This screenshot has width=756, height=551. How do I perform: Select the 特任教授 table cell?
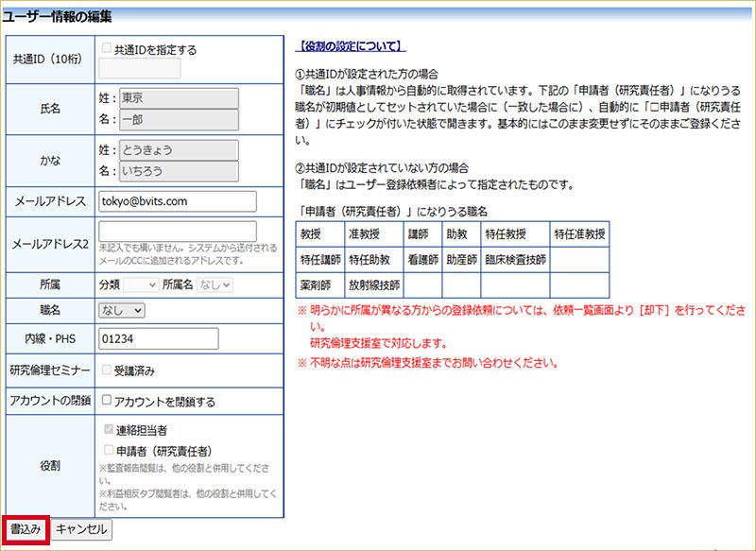click(515, 234)
